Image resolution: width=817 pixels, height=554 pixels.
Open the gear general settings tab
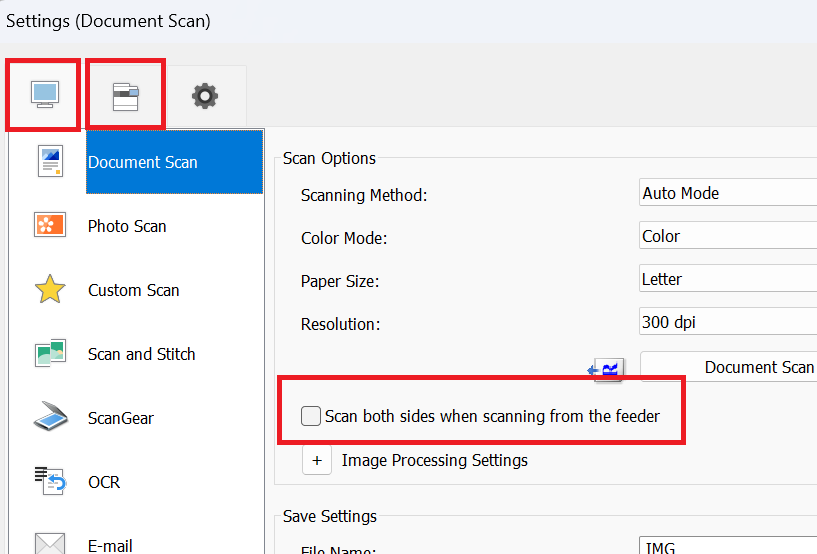[205, 96]
